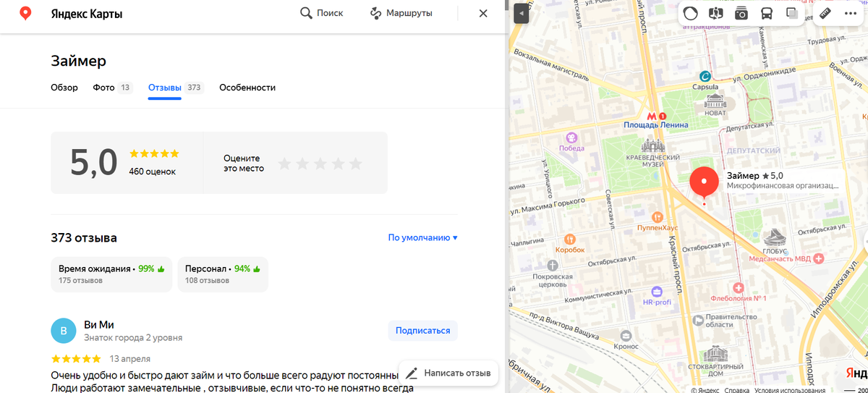Click the red Займер map pin
Image resolution: width=868 pixels, height=393 pixels.
point(704,182)
